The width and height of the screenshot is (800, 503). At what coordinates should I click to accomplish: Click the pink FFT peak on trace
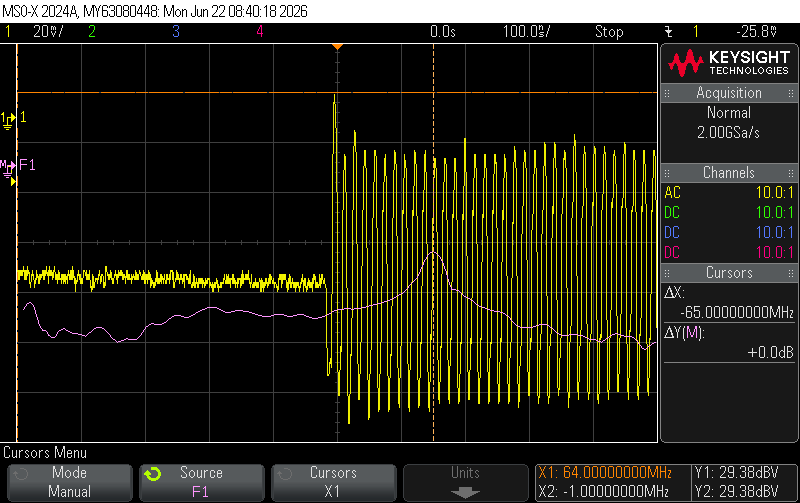click(433, 253)
